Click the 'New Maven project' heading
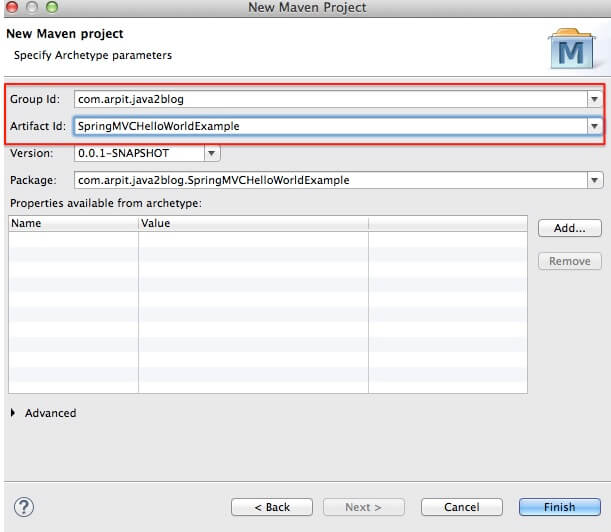Viewport: 611px width, 532px height. coord(65,34)
